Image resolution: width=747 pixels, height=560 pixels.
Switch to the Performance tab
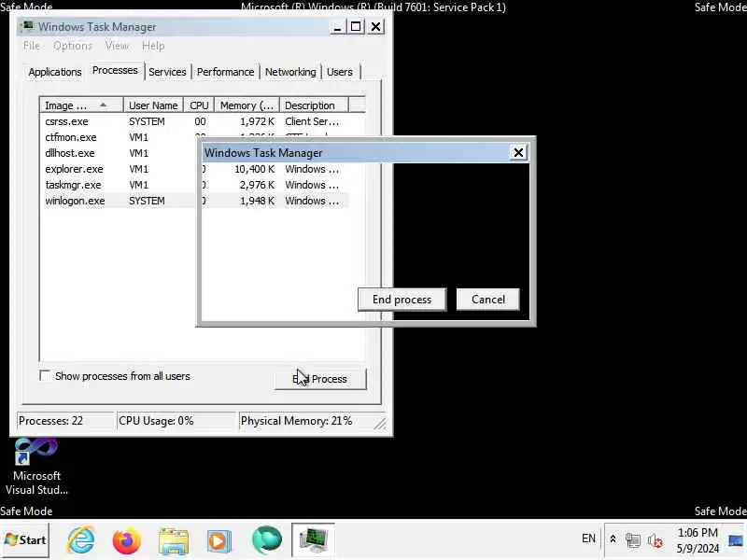coord(225,72)
